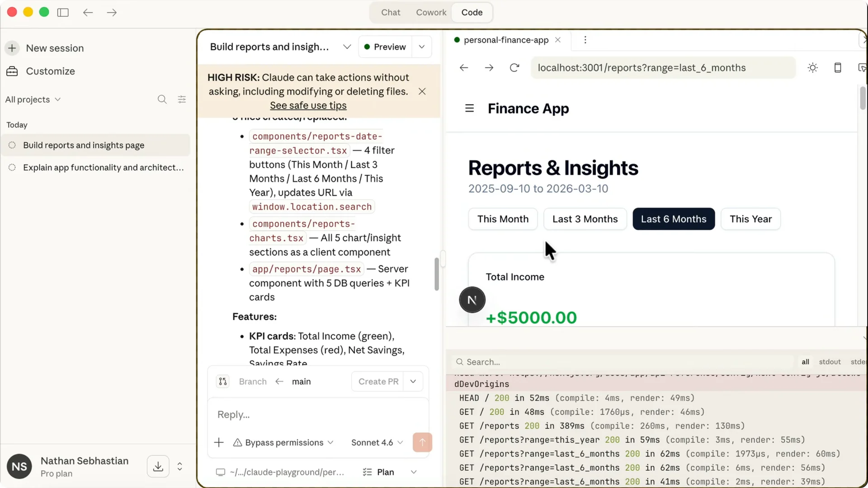The height and width of the screenshot is (488, 868).
Task: Reload the preview page
Action: 514,68
